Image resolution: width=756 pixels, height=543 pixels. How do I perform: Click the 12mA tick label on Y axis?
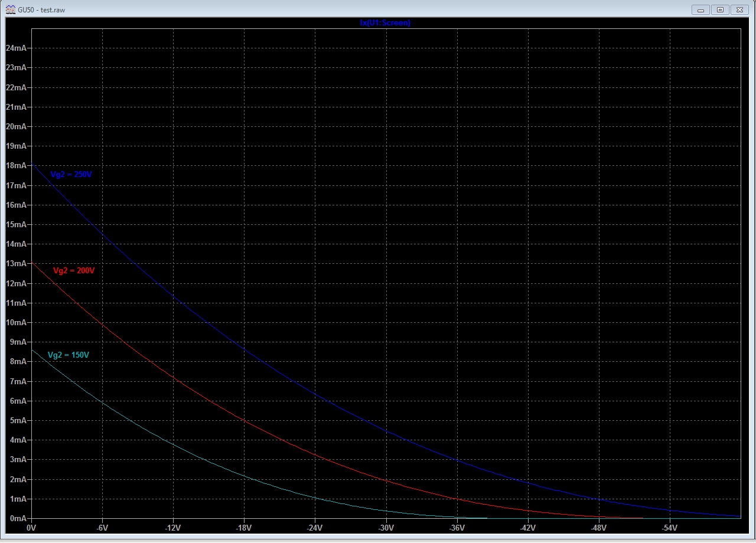(x=15, y=283)
